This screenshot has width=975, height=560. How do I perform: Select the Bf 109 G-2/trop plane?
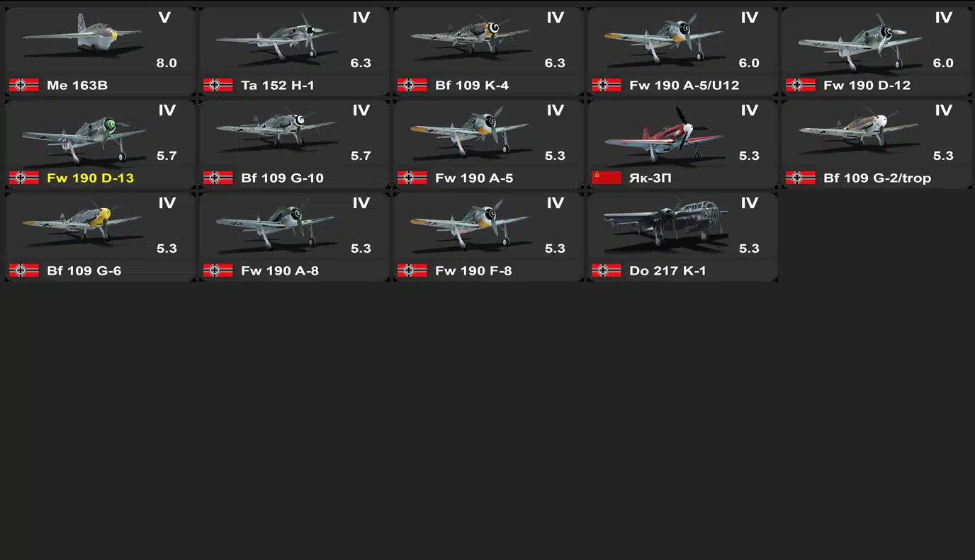[877, 144]
